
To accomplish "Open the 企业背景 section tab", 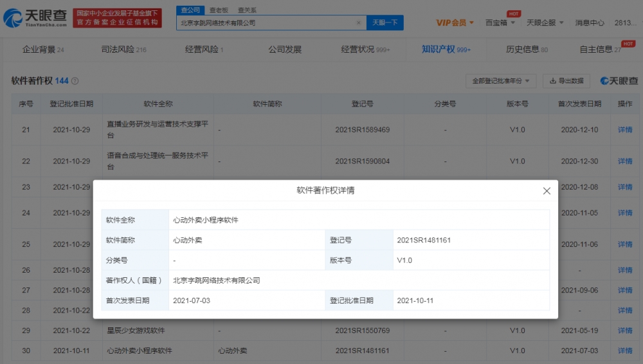I will 43,50.
